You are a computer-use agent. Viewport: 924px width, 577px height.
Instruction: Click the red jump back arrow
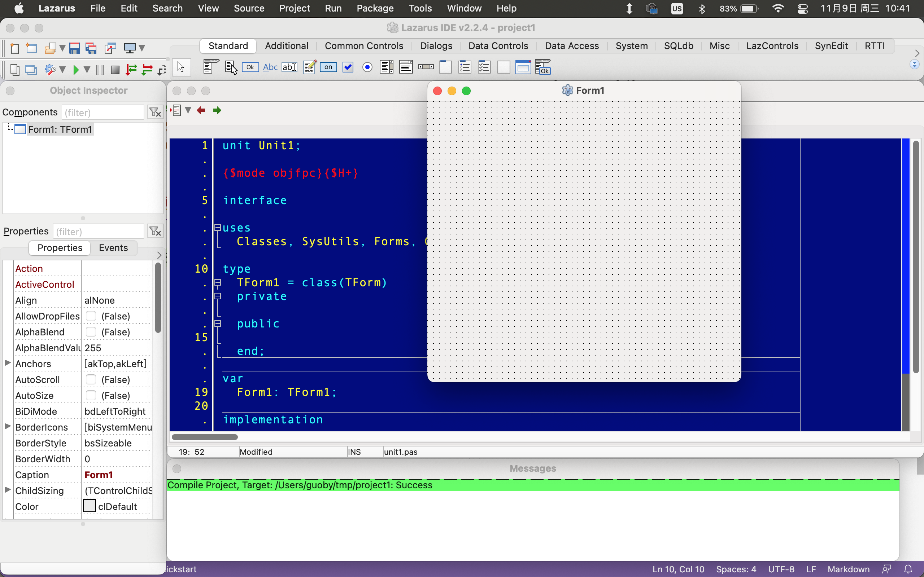click(201, 111)
